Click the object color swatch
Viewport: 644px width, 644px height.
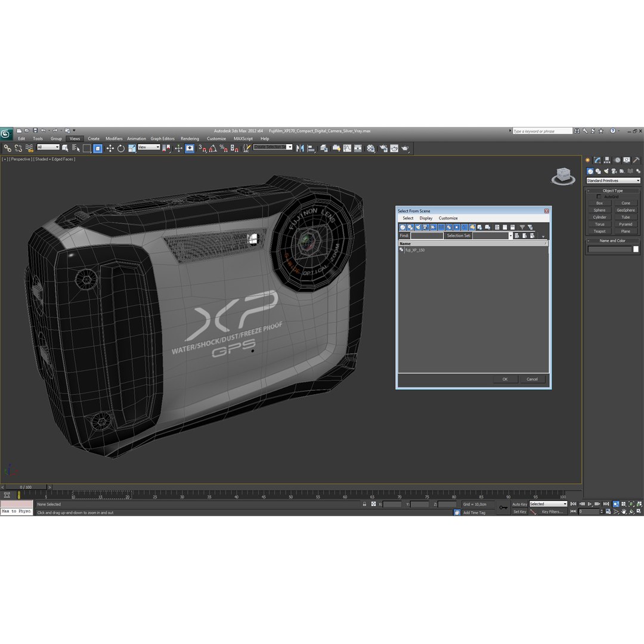pyautogui.click(x=636, y=249)
